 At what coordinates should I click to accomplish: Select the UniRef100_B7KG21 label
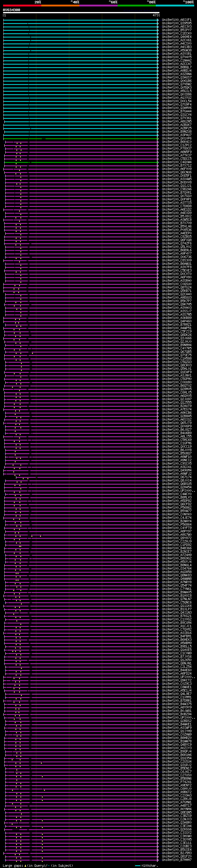[x=176, y=616]
